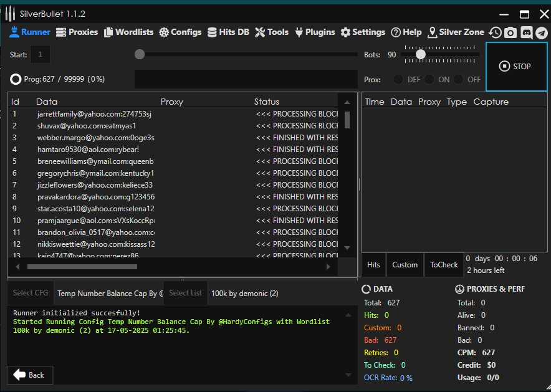Click the Proxy column header in data list
This screenshot has width=551, height=392.
[x=172, y=102]
